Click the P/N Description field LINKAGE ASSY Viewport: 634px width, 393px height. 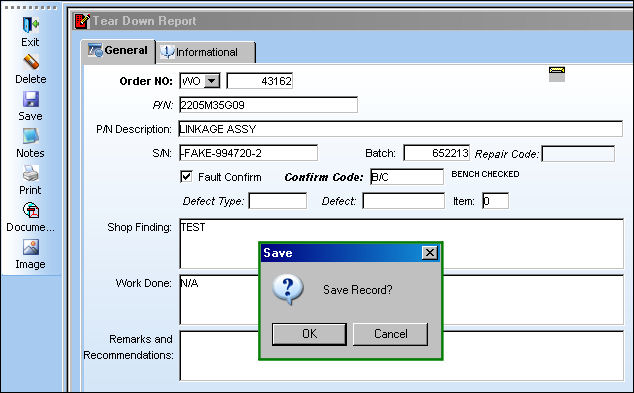[x=401, y=129]
